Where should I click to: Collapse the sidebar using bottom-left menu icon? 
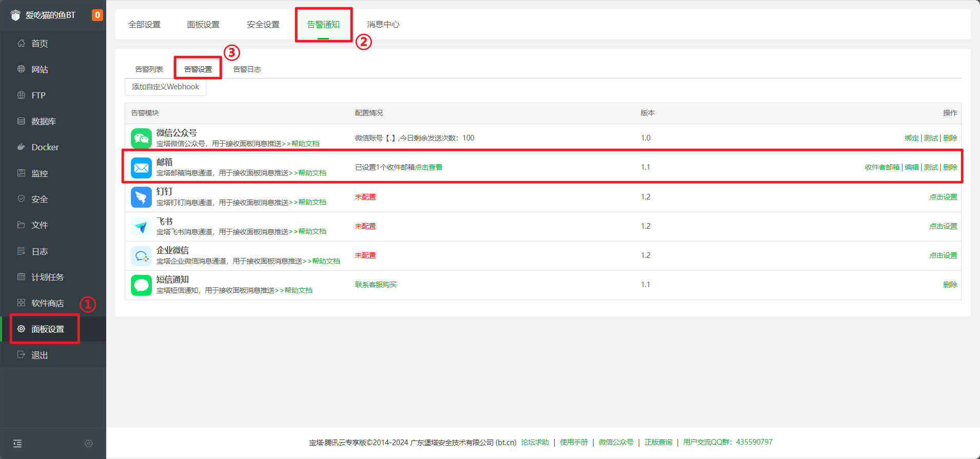point(17,444)
